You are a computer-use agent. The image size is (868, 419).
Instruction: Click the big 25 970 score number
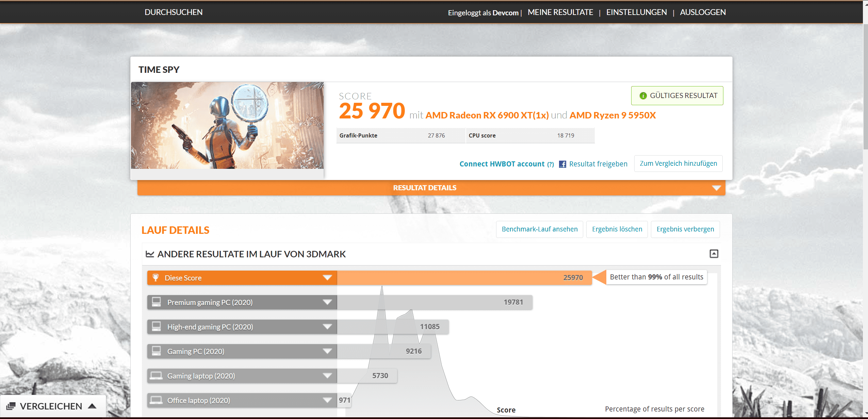click(x=372, y=111)
